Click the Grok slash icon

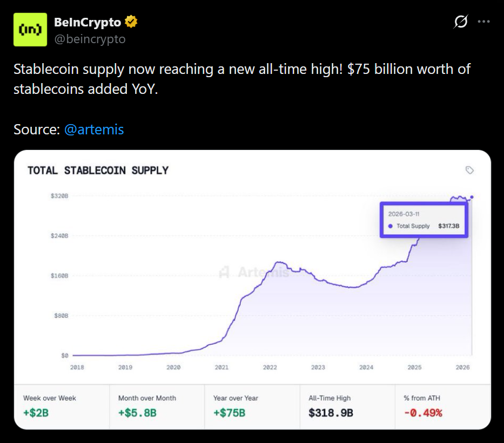click(461, 22)
